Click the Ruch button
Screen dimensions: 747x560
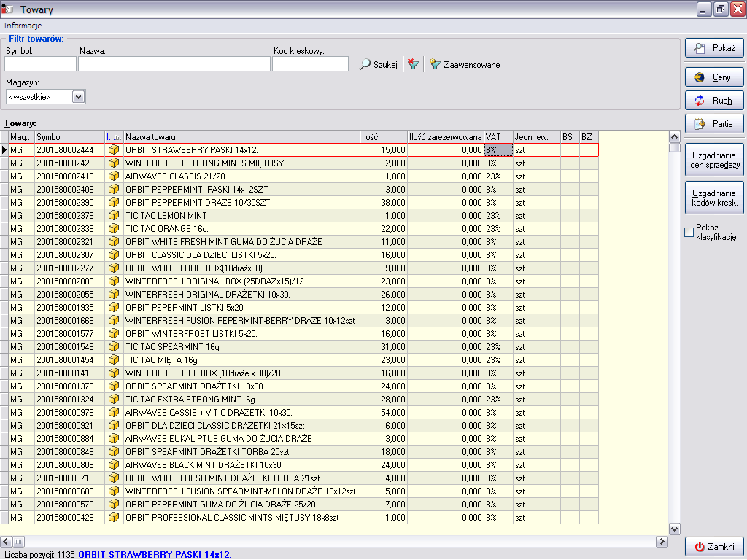[714, 101]
